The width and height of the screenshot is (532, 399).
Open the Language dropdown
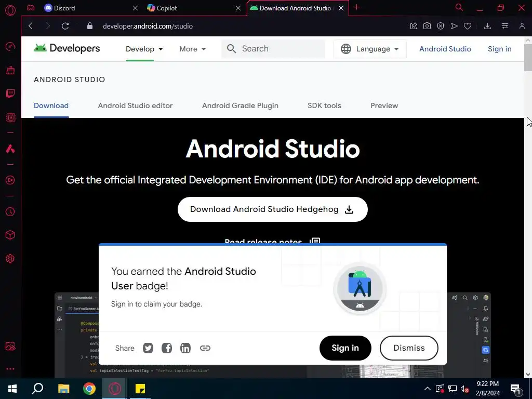370,49
